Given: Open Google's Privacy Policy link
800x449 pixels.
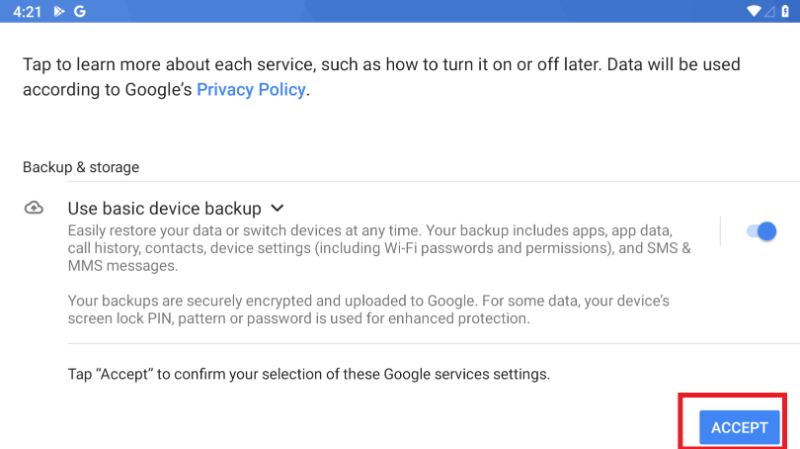Looking at the screenshot, I should pyautogui.click(x=251, y=89).
